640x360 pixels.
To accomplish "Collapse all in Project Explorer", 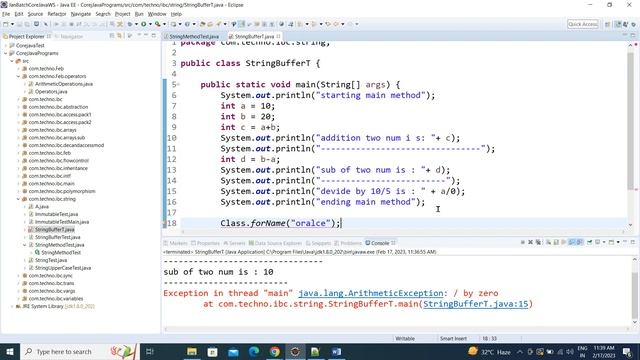I will point(112,36).
